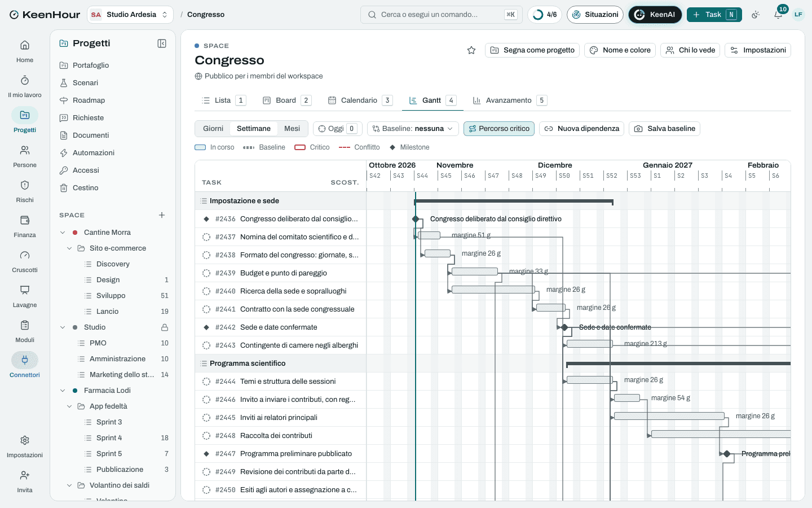Open the Studio Ardesia workspace switcher
This screenshot has width=812, height=508.
pos(130,15)
